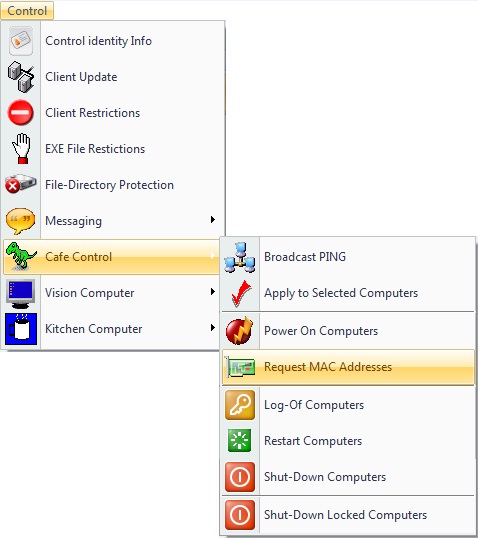Expand the Kitchen Computer submenu arrow
The image size is (478, 538).
[213, 328]
